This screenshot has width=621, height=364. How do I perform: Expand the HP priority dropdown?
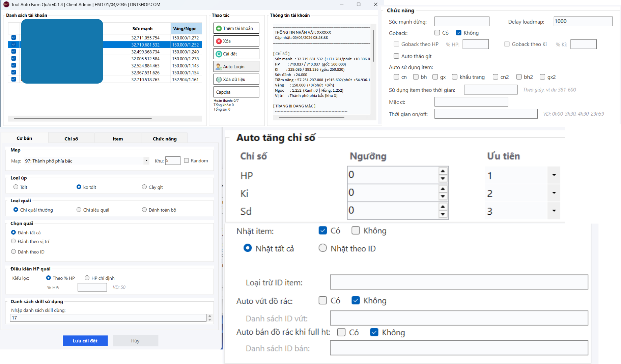click(x=554, y=175)
